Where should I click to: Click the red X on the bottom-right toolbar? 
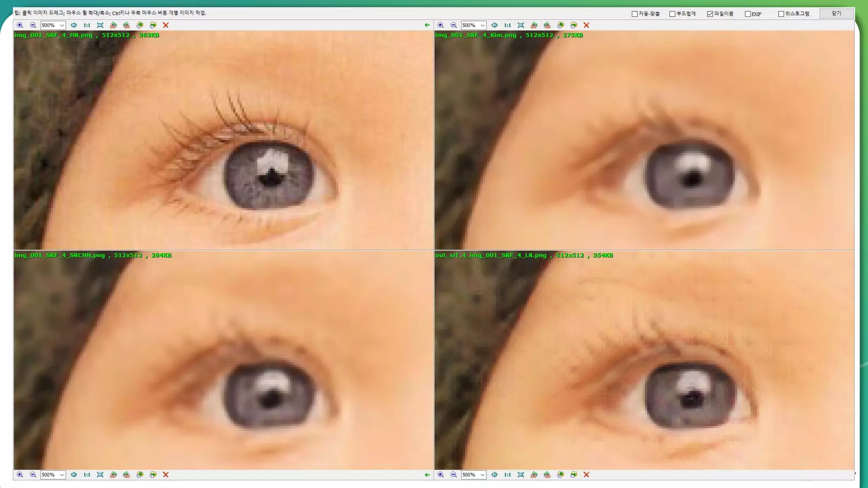(586, 474)
